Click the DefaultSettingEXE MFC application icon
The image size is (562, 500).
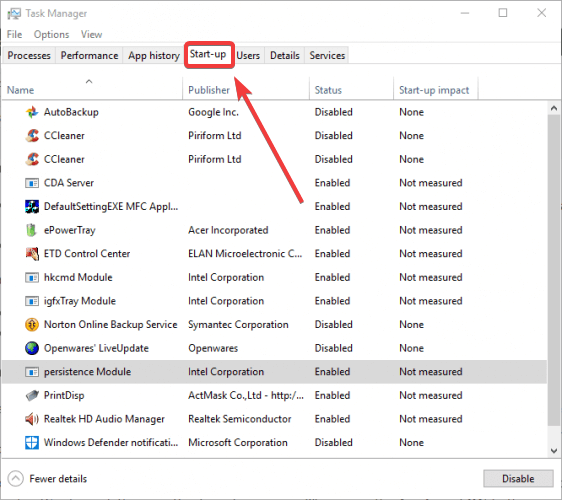click(x=32, y=206)
